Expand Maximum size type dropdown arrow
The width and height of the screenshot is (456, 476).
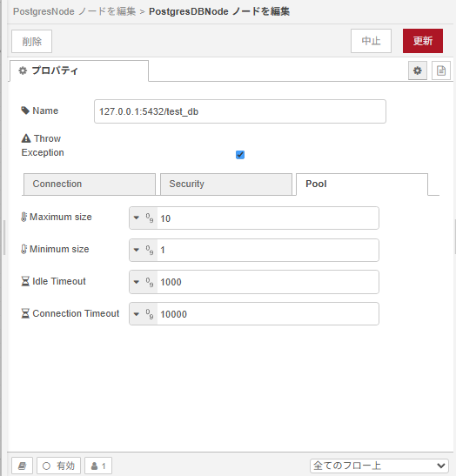tap(137, 218)
